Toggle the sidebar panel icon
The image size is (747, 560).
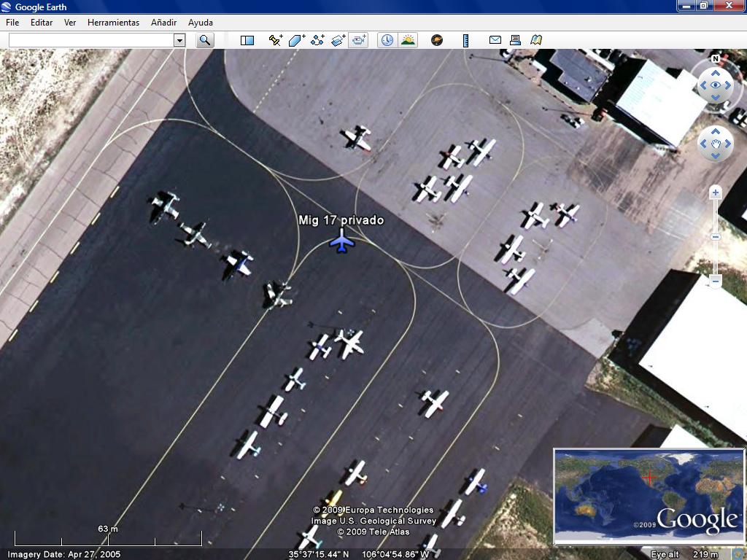click(x=247, y=40)
